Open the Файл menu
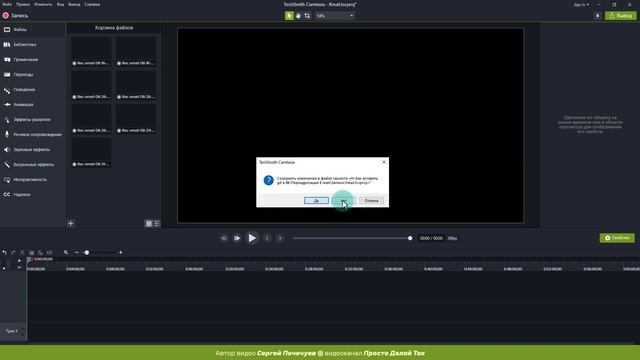640x360 pixels. point(7,4)
